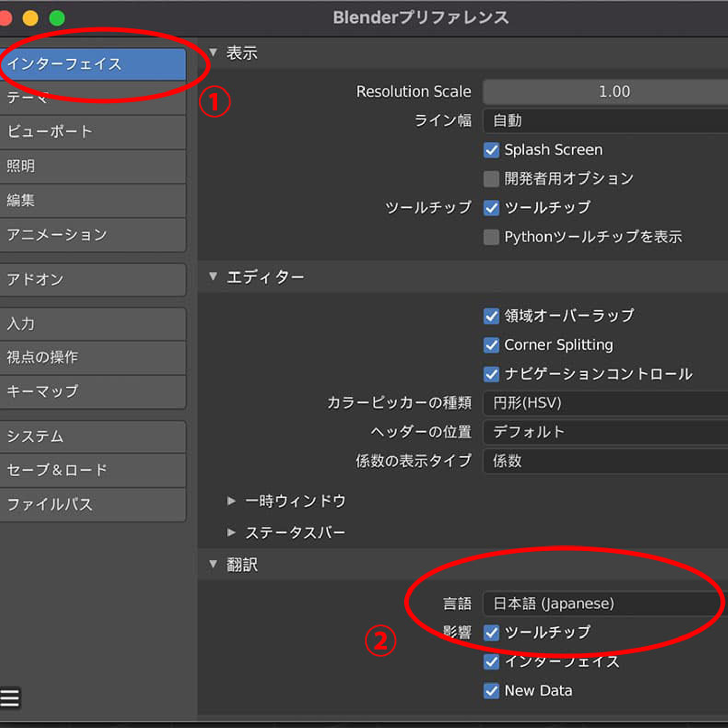Switch to the アニメーション tab
This screenshot has width=728, height=728.
click(93, 235)
